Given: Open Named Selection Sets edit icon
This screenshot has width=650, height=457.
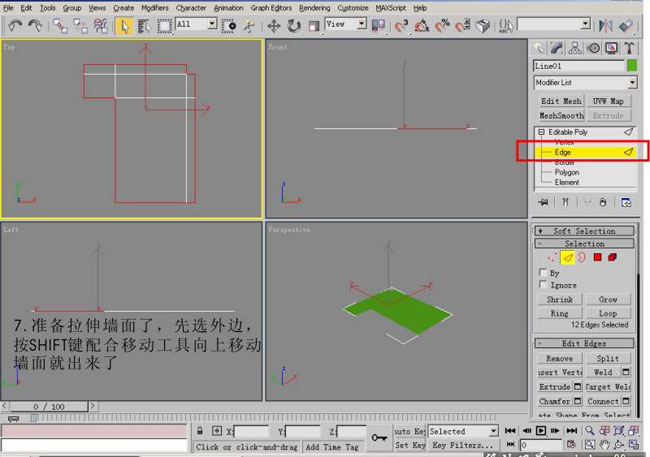Looking at the screenshot, I should tap(506, 26).
